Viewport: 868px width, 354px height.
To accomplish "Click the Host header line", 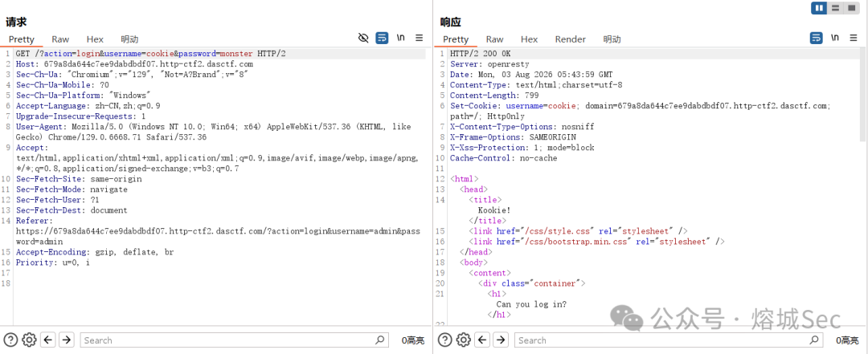I will 134,64.
